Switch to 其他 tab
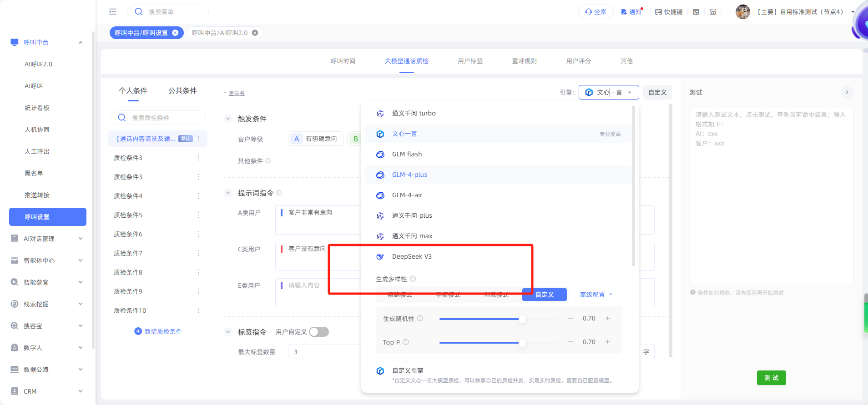 (x=626, y=61)
